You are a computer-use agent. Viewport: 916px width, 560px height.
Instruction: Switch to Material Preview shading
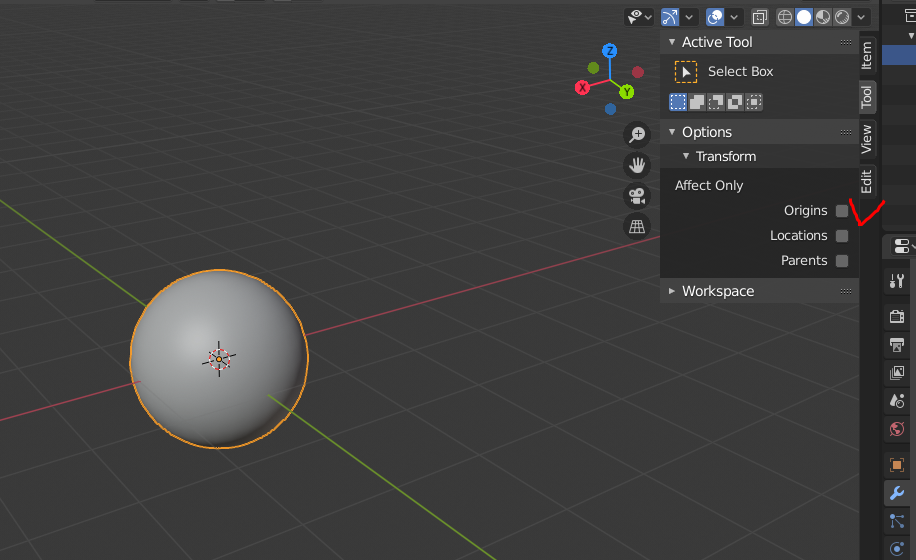click(823, 18)
